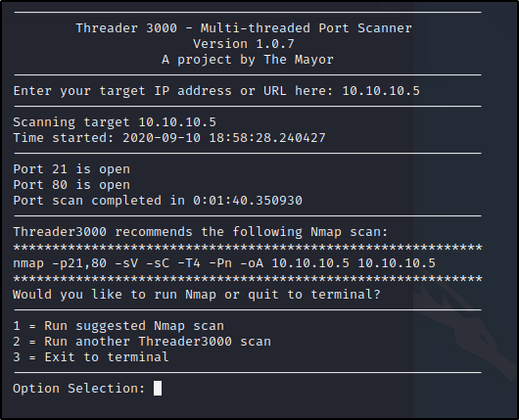
Task: Click the 'Time started' timestamp line
Action: tap(169, 138)
